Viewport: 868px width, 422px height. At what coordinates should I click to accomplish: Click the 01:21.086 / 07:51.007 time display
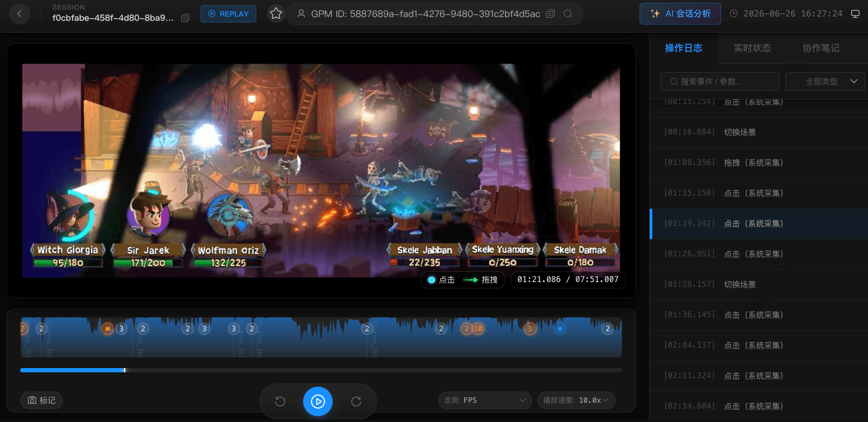(568, 279)
